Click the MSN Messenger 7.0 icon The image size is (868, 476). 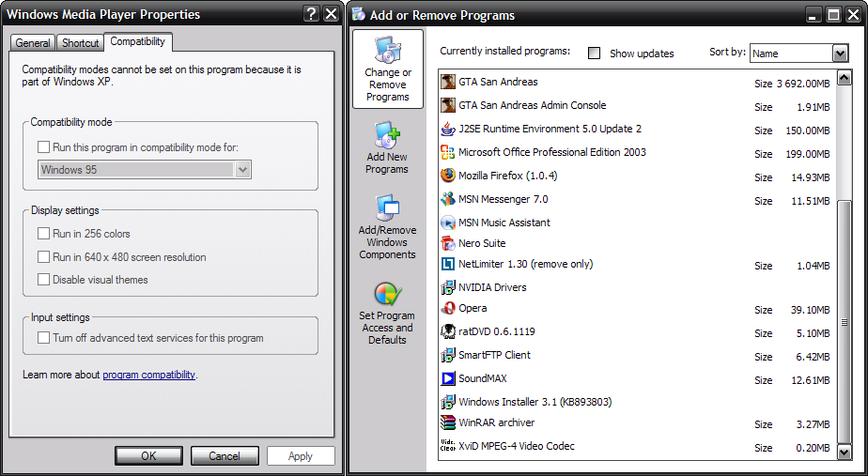pos(448,199)
